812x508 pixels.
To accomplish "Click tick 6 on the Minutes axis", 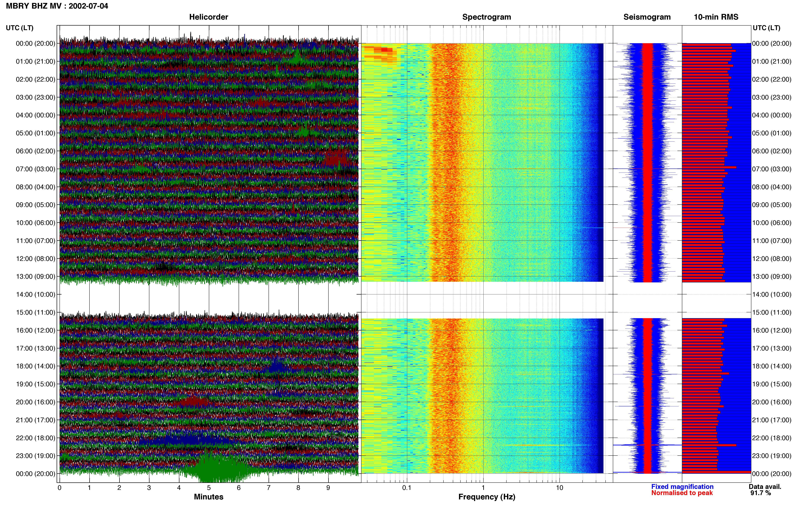I will 239,488.
